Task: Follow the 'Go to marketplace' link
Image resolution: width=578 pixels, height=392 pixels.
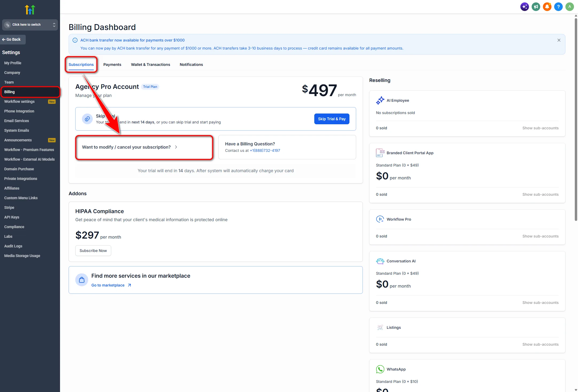Action: pyautogui.click(x=111, y=285)
